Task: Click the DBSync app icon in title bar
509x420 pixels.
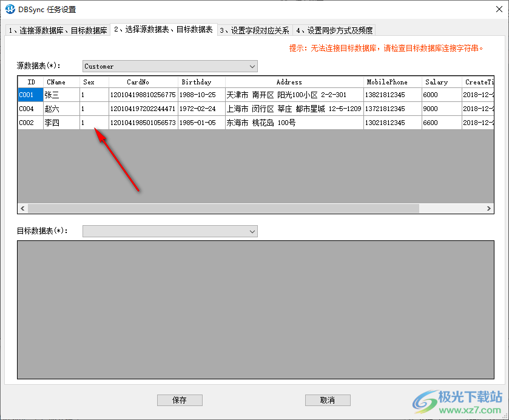Action: coord(10,9)
